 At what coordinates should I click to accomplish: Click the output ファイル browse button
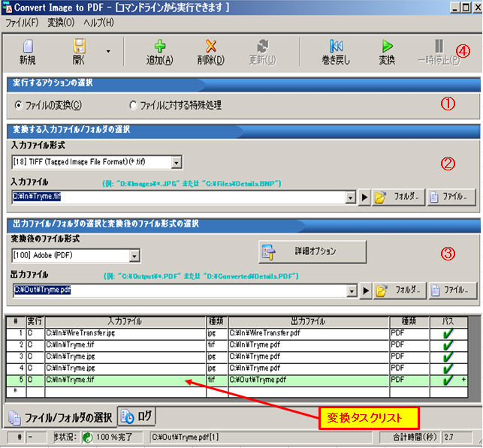pos(453,290)
